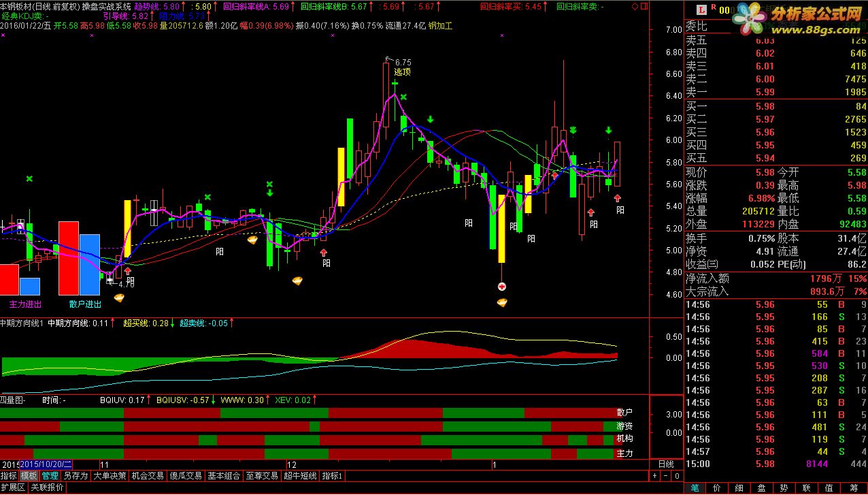
Task: Click the 买五 5.94 order row
Action: click(x=776, y=158)
